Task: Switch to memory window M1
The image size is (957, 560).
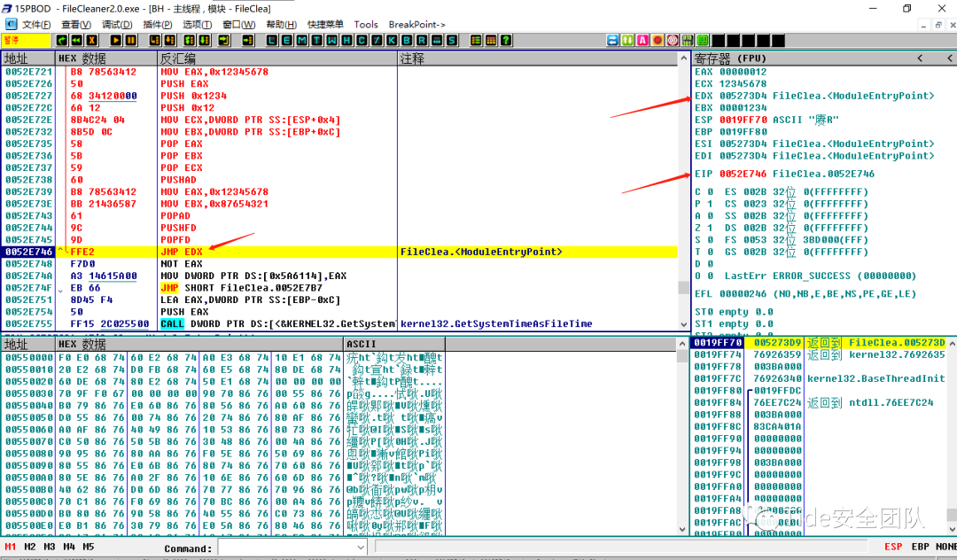Action: pos(11,547)
